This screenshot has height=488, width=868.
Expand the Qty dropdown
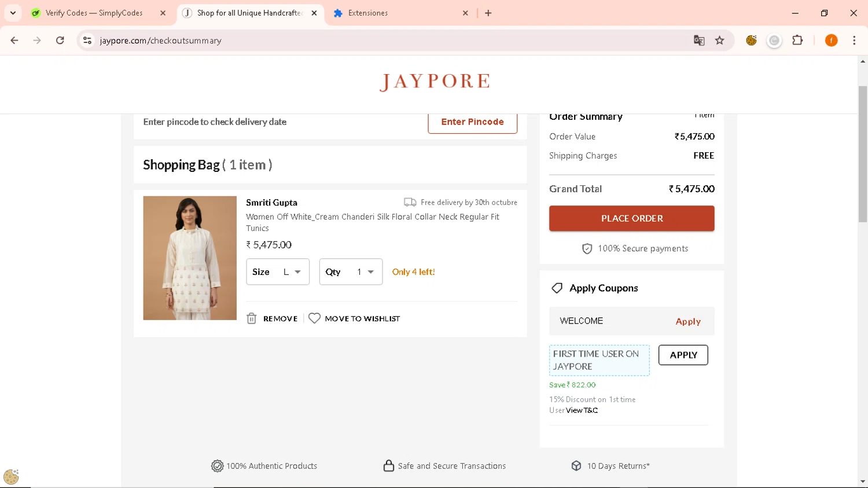[351, 272]
